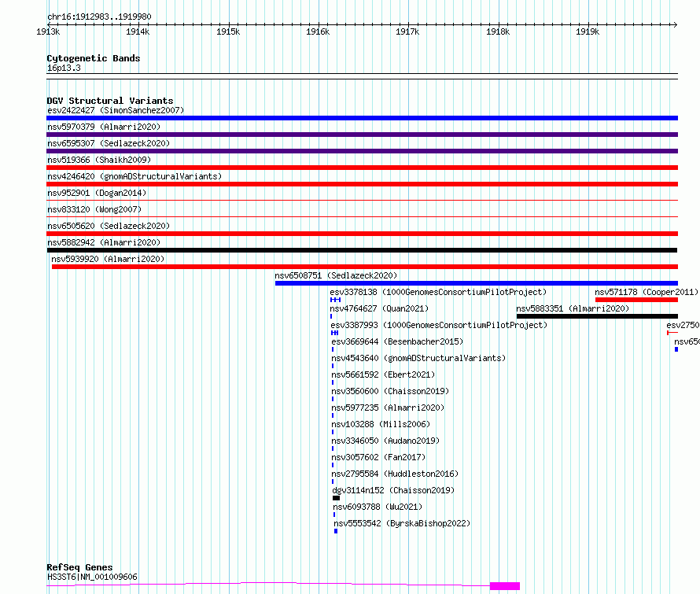Click the red nsv5939920 variant bar
This screenshot has height=594, width=700.
click(365, 267)
